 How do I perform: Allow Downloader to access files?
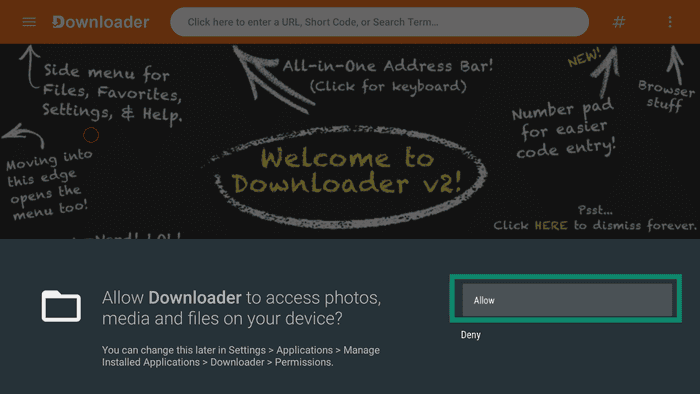click(567, 300)
